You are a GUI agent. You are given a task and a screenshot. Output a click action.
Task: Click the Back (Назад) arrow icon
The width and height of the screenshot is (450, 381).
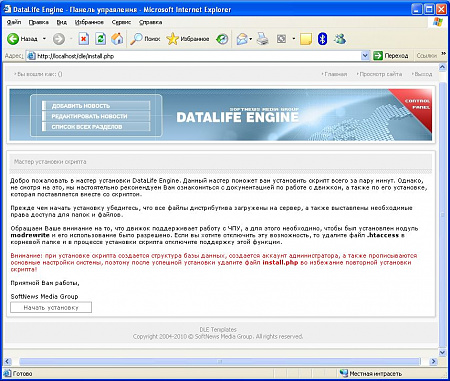tap(13, 39)
